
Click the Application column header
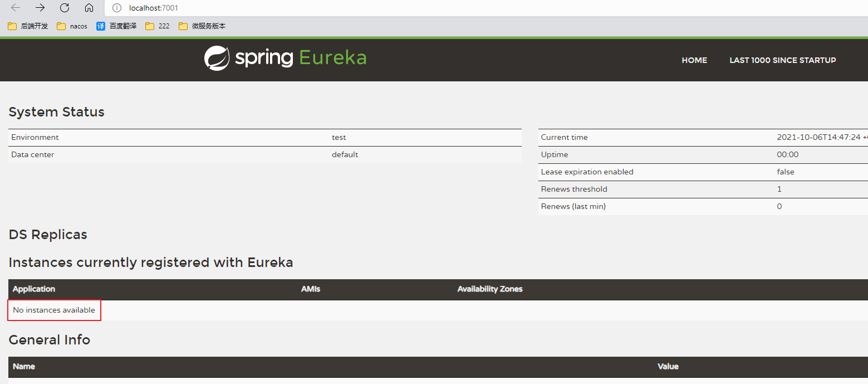point(34,289)
